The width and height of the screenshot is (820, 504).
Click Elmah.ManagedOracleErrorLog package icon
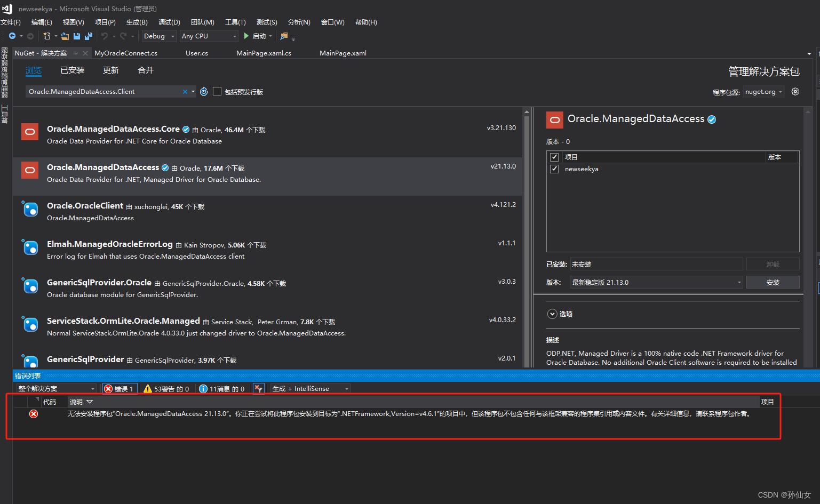point(30,247)
